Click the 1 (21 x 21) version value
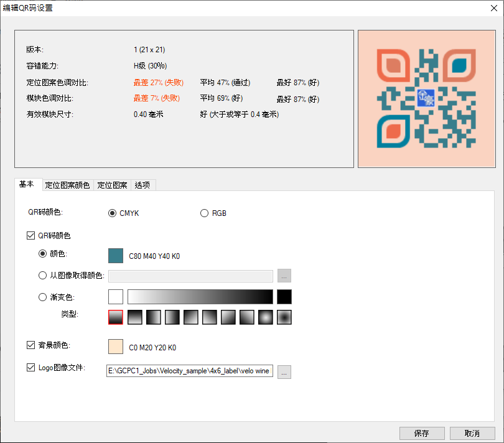The image size is (504, 443). click(x=149, y=50)
